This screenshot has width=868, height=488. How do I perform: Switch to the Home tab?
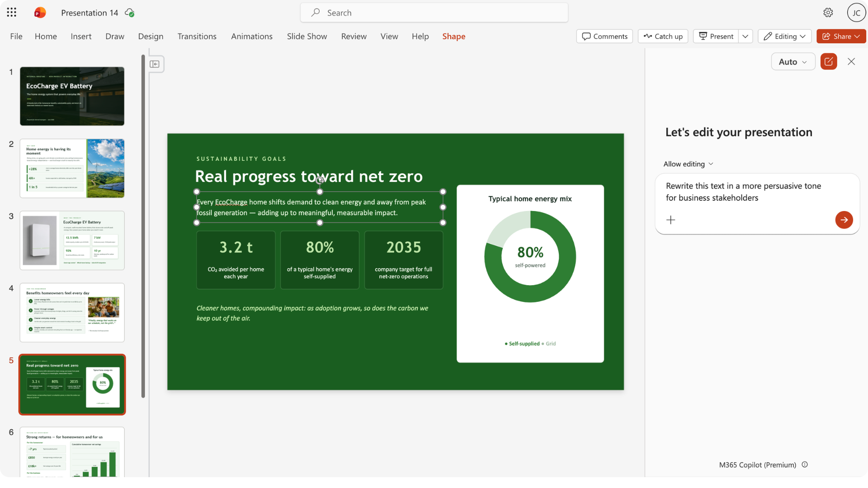coord(46,36)
